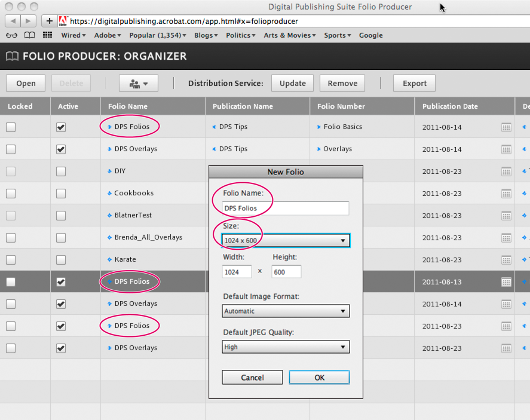Open the Arts & Movies bookmarks folder
530x420 pixels.
pos(290,35)
